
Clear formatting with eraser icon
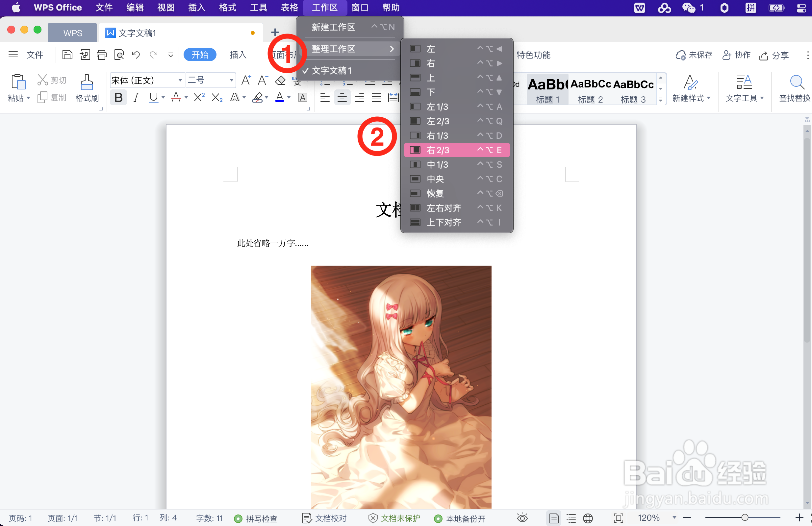[x=280, y=81]
